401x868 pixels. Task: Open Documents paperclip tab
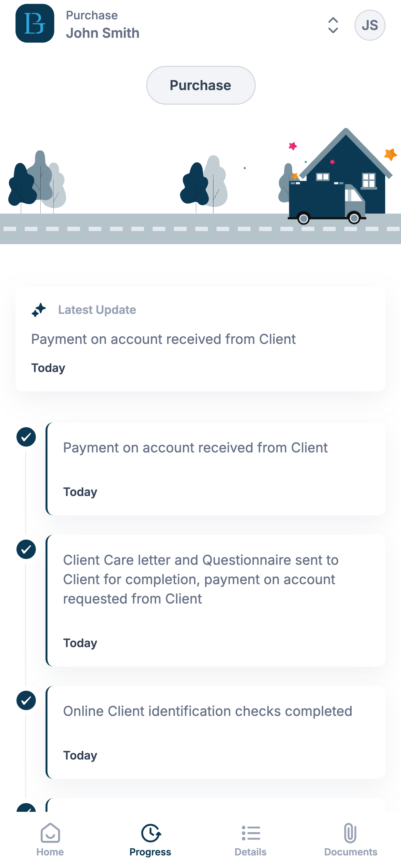pyautogui.click(x=350, y=840)
